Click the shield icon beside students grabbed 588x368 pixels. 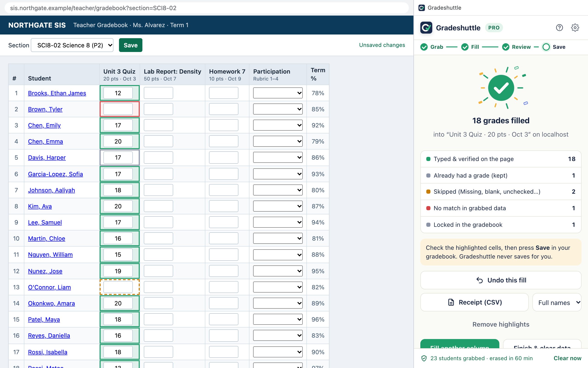pyautogui.click(x=424, y=358)
